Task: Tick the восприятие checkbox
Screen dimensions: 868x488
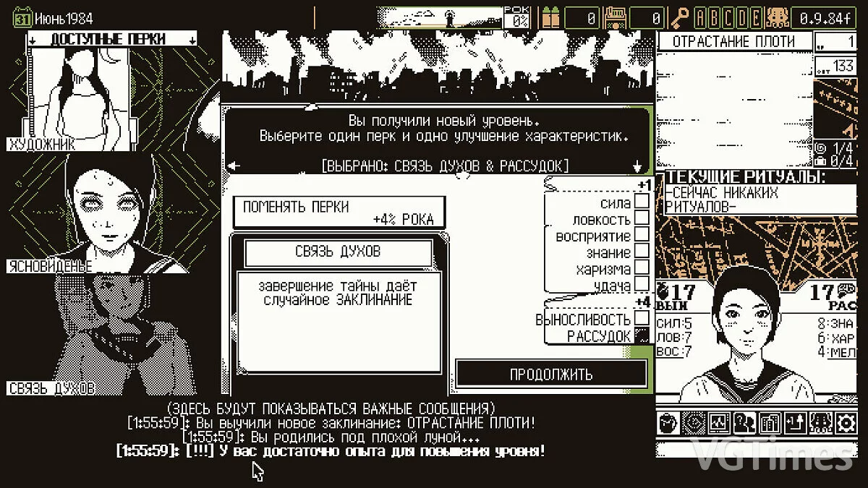Action: 642,236
